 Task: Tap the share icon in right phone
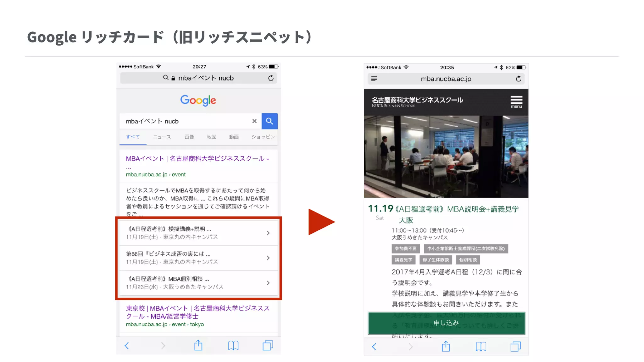click(446, 346)
